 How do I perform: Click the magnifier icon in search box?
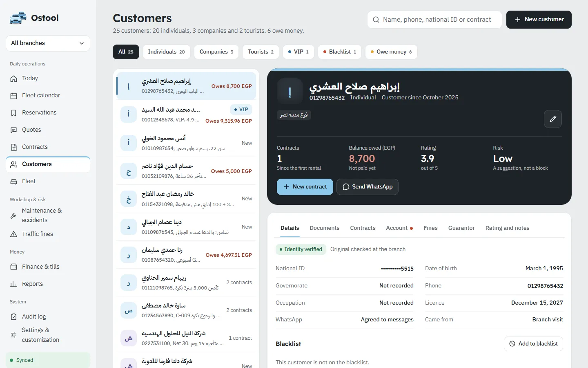click(x=376, y=20)
